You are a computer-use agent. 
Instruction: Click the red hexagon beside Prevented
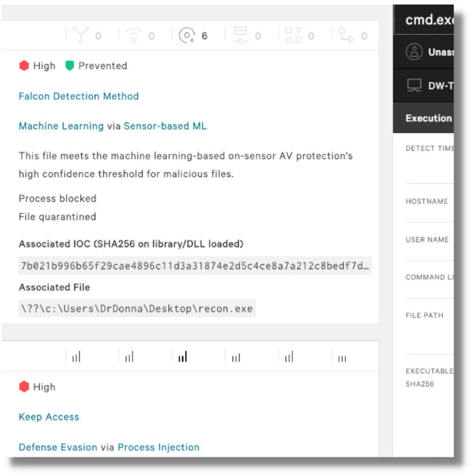(x=24, y=66)
